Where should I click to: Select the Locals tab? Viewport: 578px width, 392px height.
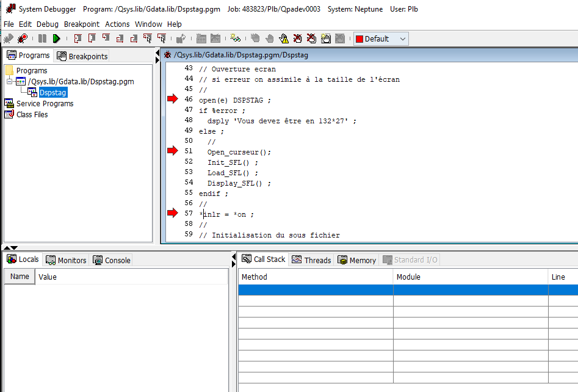tap(23, 260)
